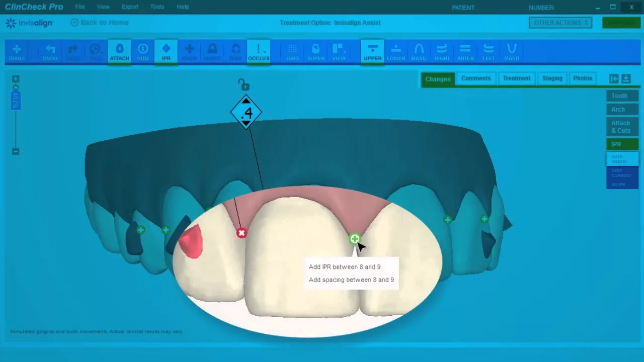Screen dimensions: 644x362
Task: Click the UNFI toolbar icon
Action: pyautogui.click(x=235, y=52)
